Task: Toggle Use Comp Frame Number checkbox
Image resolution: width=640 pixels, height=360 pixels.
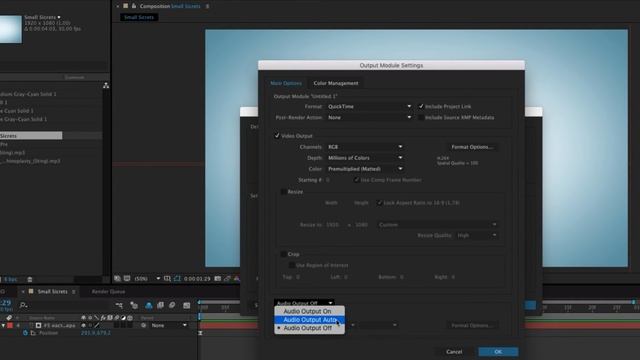Action: [x=356, y=180]
